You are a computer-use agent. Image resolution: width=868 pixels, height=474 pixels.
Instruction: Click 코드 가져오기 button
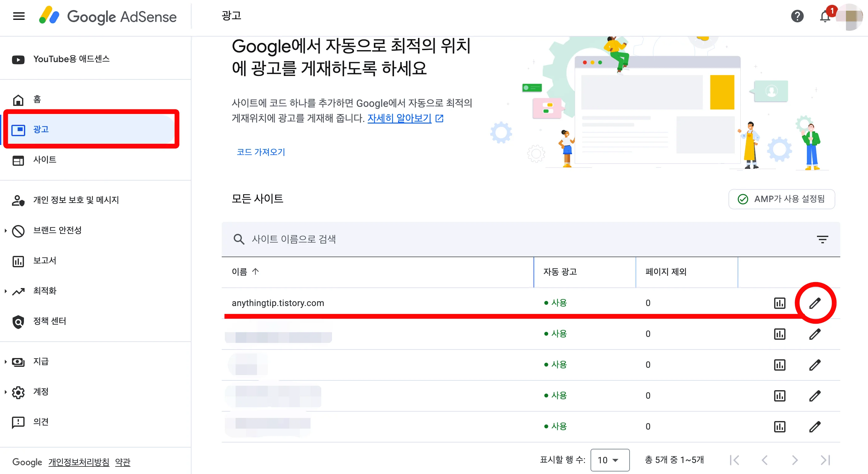[x=261, y=152]
